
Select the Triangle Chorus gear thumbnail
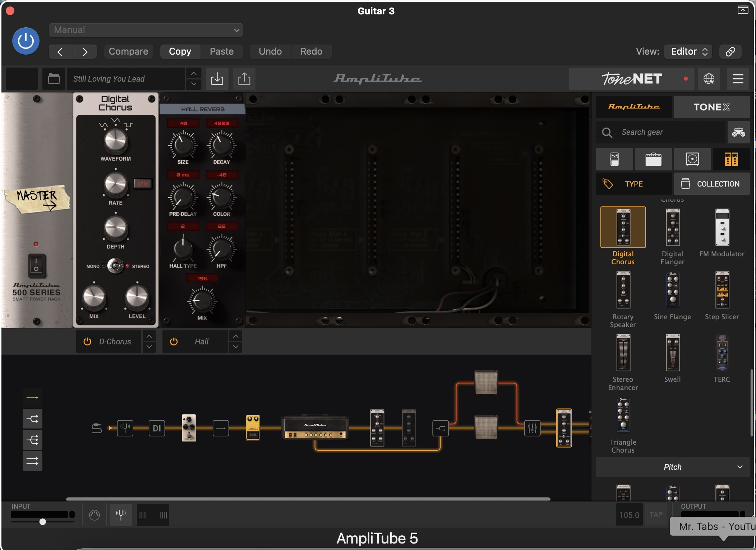coord(623,415)
